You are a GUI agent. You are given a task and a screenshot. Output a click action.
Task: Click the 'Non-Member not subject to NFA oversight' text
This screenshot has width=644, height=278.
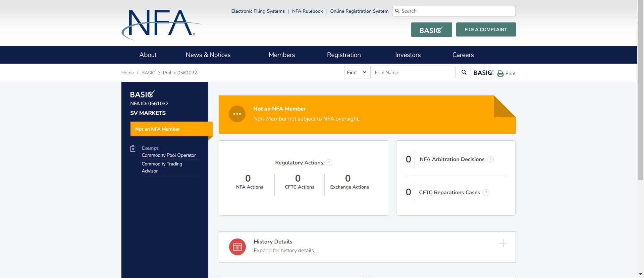point(307,119)
